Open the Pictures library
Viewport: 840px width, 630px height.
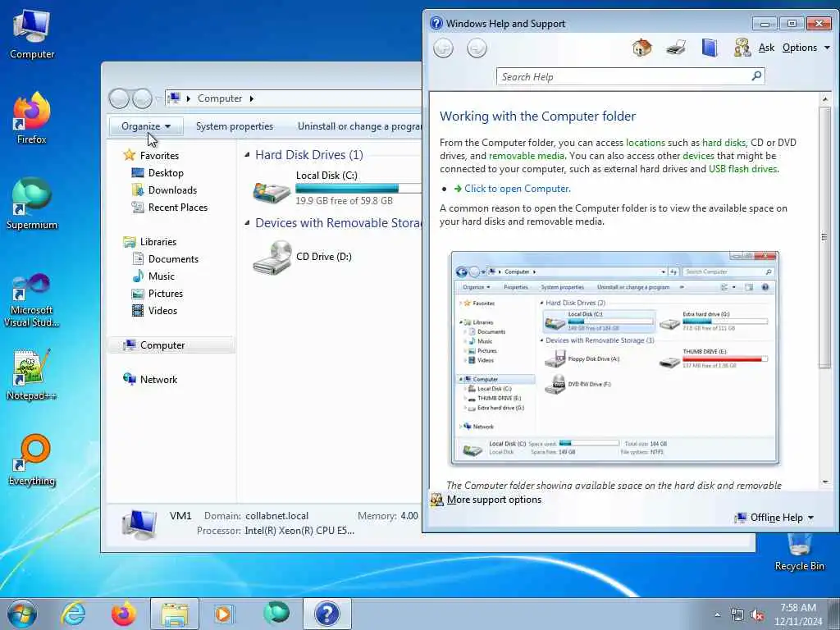(x=166, y=294)
